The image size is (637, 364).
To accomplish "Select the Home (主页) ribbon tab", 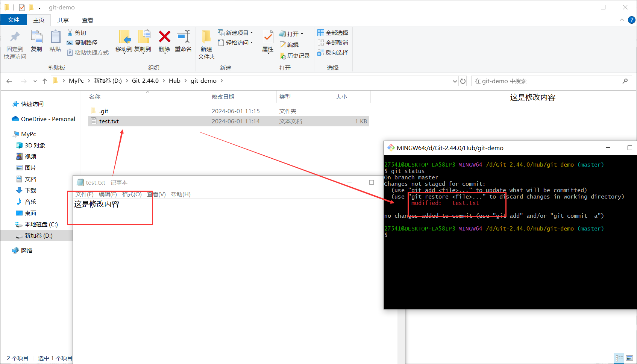I will [x=39, y=20].
